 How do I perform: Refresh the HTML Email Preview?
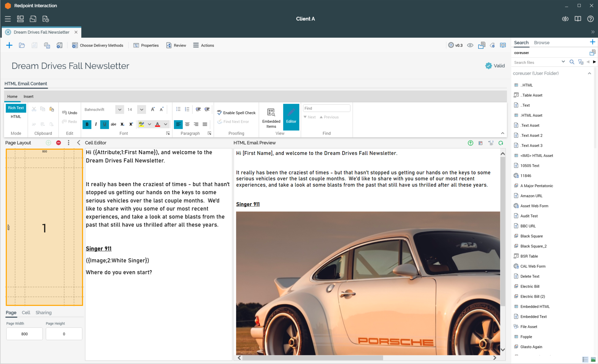500,143
